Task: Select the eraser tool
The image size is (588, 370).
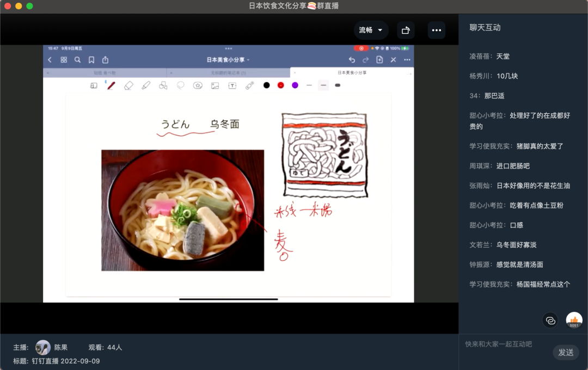Action: 129,85
